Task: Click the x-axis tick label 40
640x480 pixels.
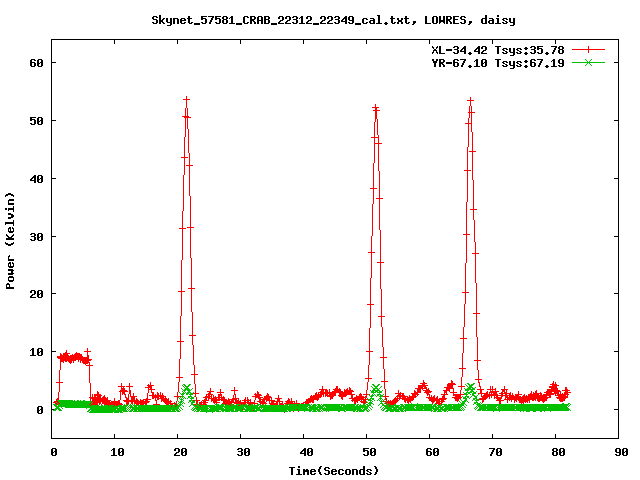Action: tap(306, 452)
